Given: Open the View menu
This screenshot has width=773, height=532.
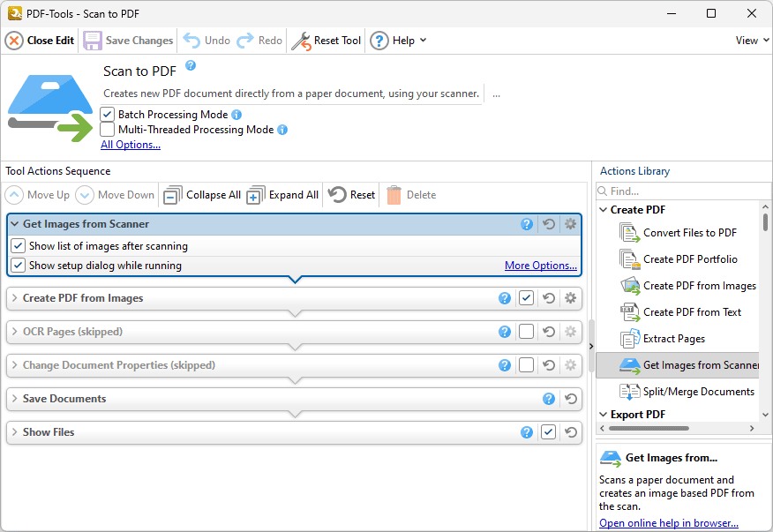Looking at the screenshot, I should click(x=752, y=41).
